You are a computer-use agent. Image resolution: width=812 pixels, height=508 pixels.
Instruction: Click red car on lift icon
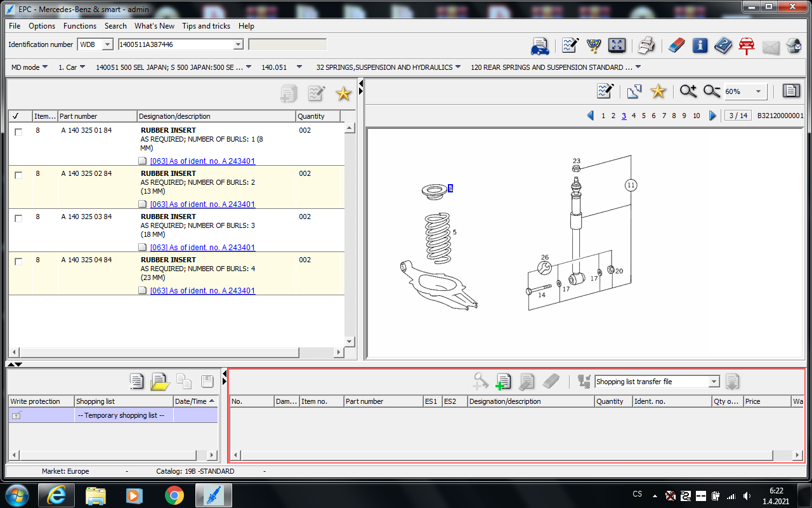pos(747,46)
